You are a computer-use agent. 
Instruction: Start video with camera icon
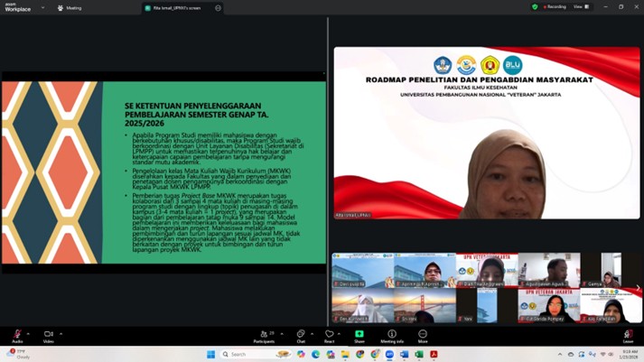[x=48, y=335]
